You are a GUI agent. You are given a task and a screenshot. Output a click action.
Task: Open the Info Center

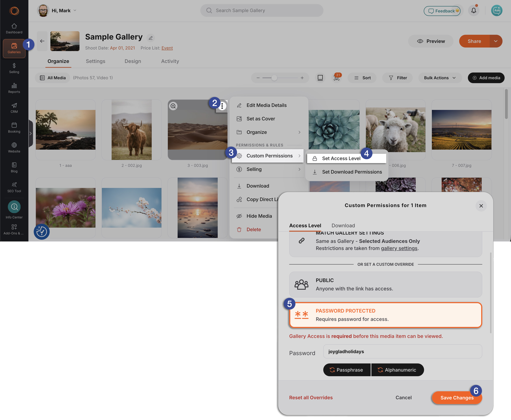(14, 210)
